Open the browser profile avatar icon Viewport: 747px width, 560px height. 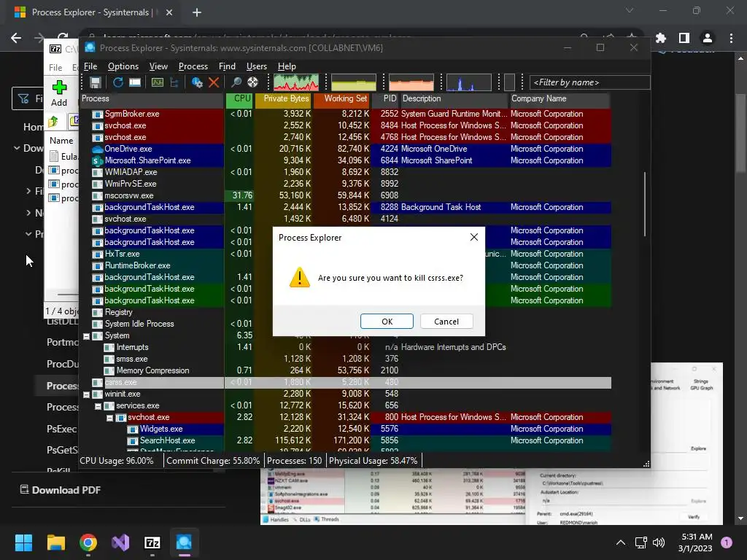click(708, 38)
